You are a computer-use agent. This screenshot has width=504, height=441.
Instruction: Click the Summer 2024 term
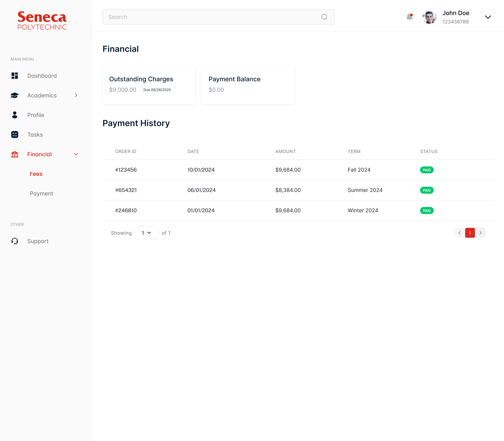click(365, 190)
